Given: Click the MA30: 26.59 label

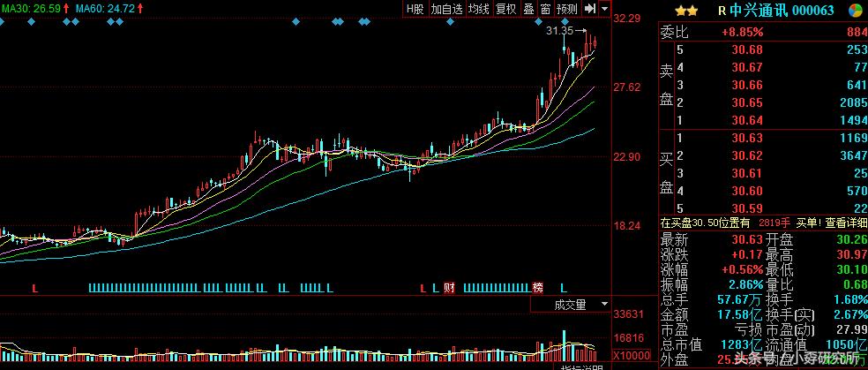Looking at the screenshot, I should (32, 8).
